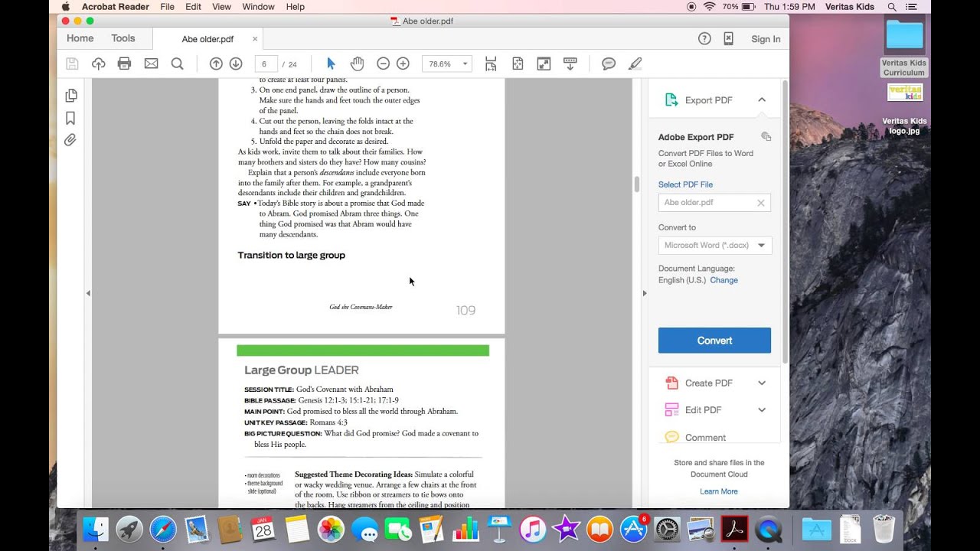Click the tools pane vertical scrollbar
Image resolution: width=980 pixels, height=551 pixels.
[x=784, y=222]
